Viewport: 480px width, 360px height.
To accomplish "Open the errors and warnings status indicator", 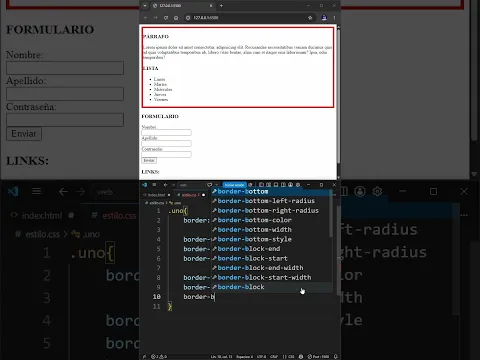I will [159, 356].
